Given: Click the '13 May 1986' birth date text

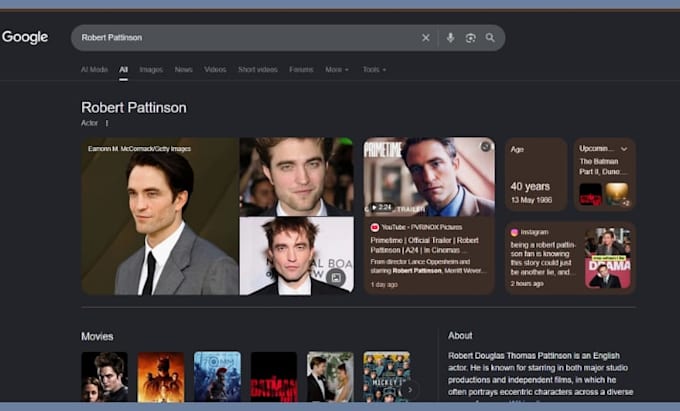Looking at the screenshot, I should [x=531, y=200].
